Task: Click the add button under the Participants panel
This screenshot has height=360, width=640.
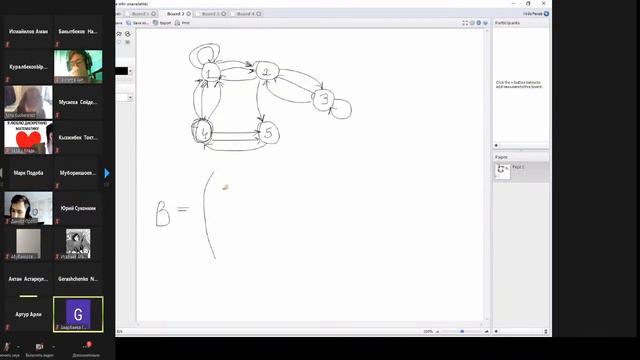Action: point(496,145)
